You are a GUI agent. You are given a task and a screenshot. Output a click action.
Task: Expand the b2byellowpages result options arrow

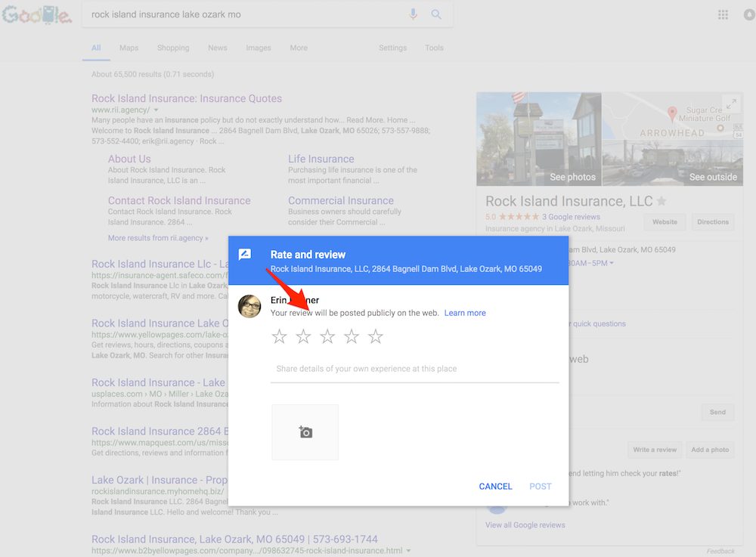[408, 551]
